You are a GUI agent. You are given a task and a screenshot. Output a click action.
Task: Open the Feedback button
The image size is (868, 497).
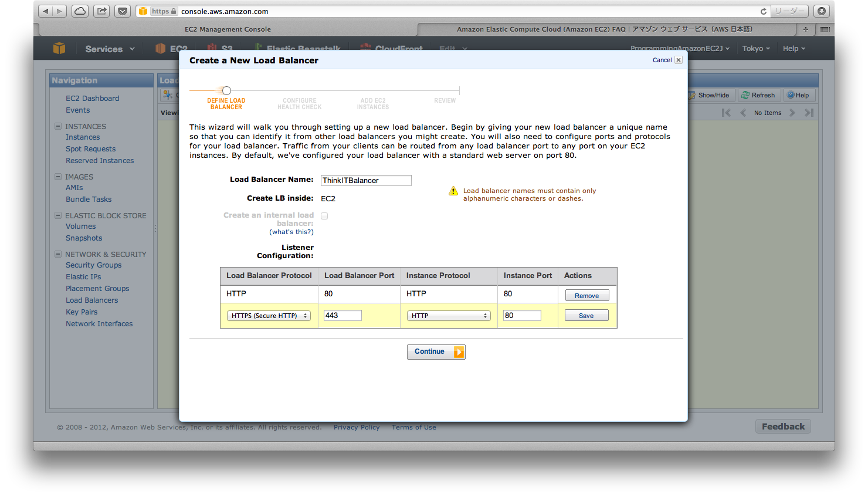(783, 427)
